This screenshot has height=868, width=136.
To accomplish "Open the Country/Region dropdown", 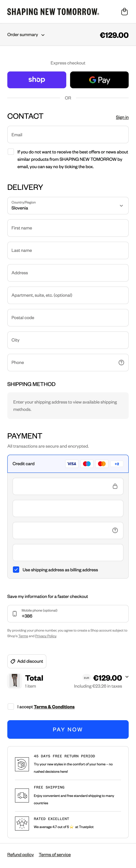I will click(x=68, y=205).
